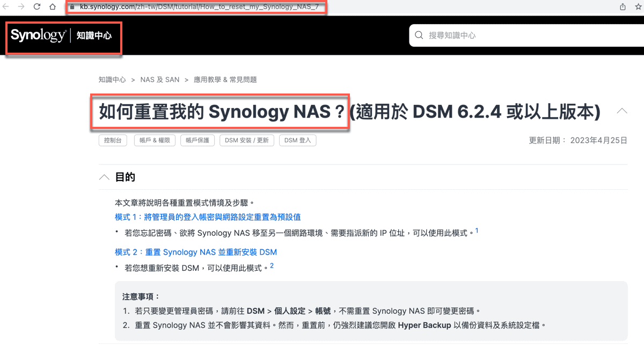
Task: Bookmark page with the star icon
Action: pyautogui.click(x=638, y=7)
